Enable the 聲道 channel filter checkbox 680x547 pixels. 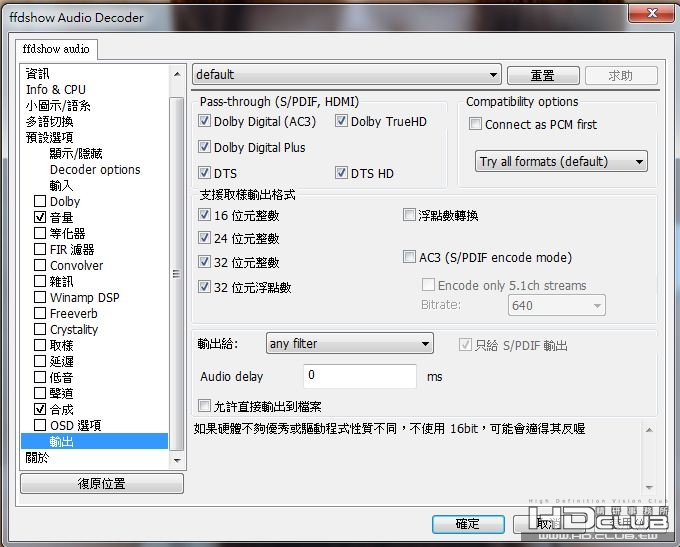(x=40, y=393)
